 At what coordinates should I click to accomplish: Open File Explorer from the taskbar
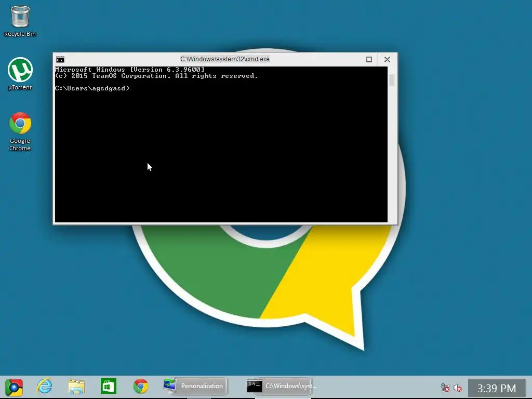coord(76,387)
